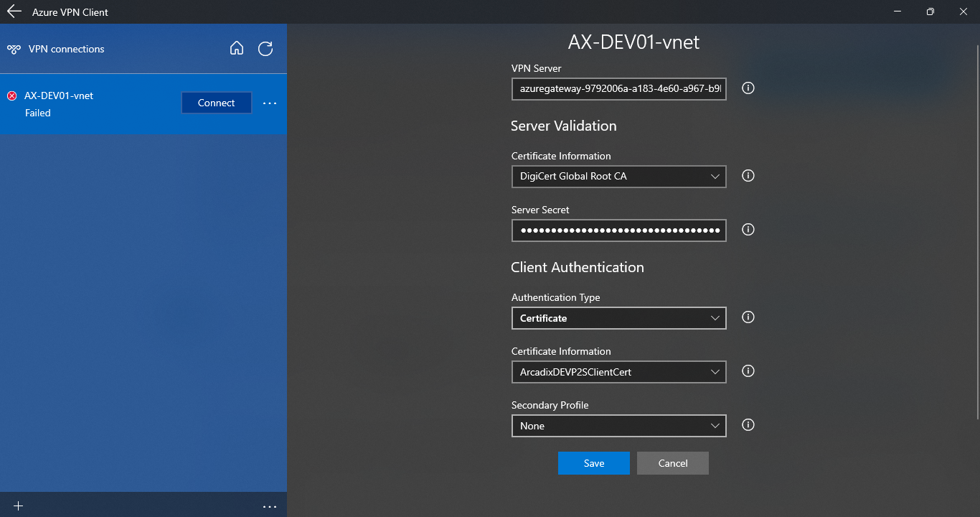
Task: Refresh the VPN connections list
Action: [265, 49]
